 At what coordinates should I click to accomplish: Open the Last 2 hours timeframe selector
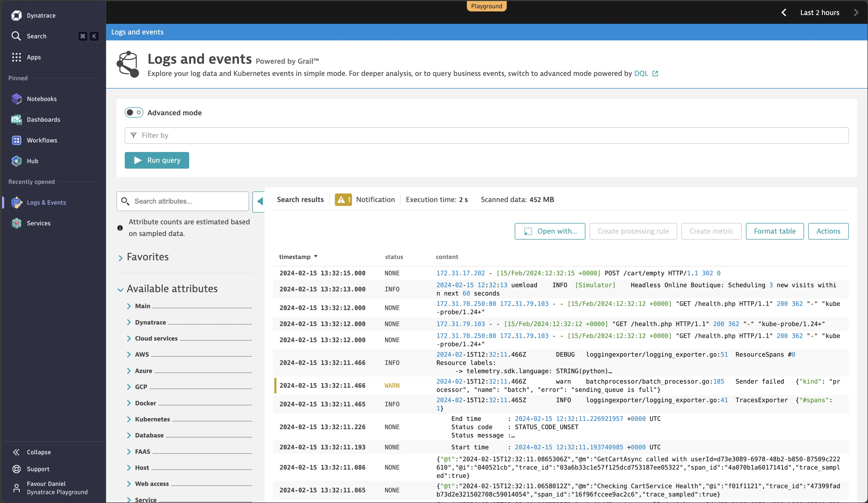(820, 12)
